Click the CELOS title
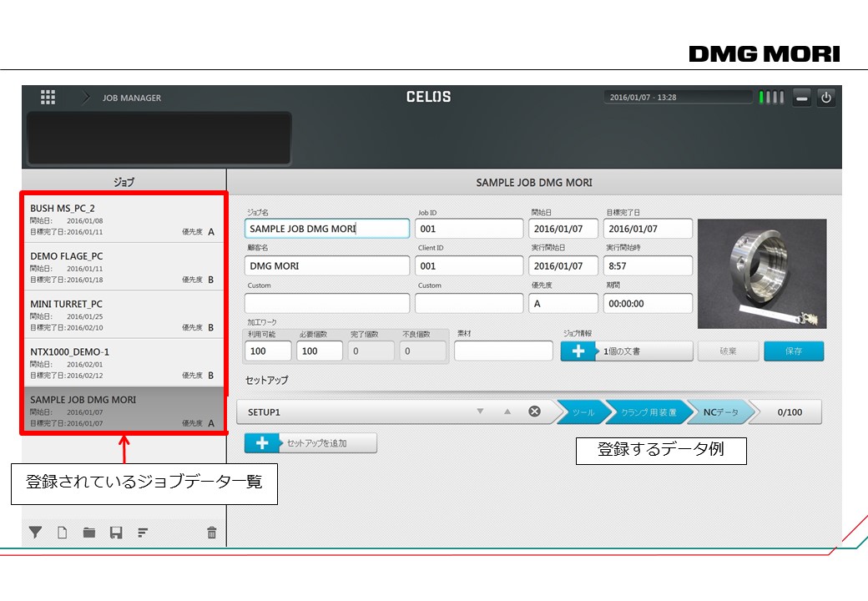868x601 pixels. point(428,97)
